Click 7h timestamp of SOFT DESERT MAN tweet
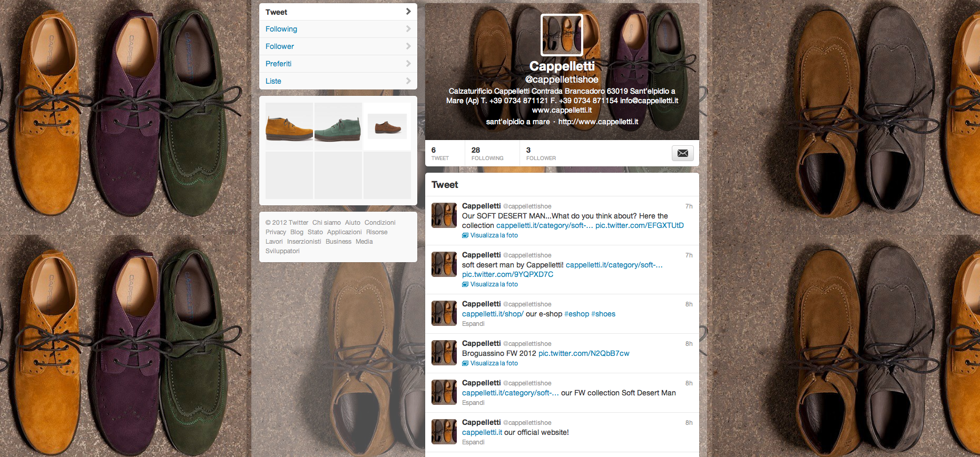 click(689, 206)
